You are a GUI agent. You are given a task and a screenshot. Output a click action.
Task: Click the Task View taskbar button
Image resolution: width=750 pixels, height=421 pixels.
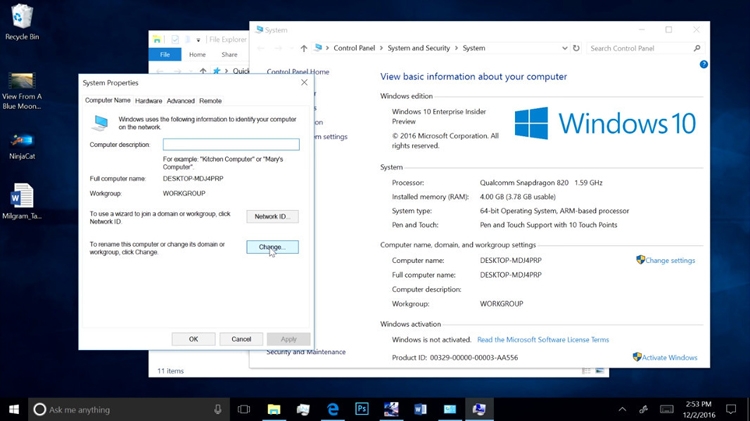pos(243,409)
